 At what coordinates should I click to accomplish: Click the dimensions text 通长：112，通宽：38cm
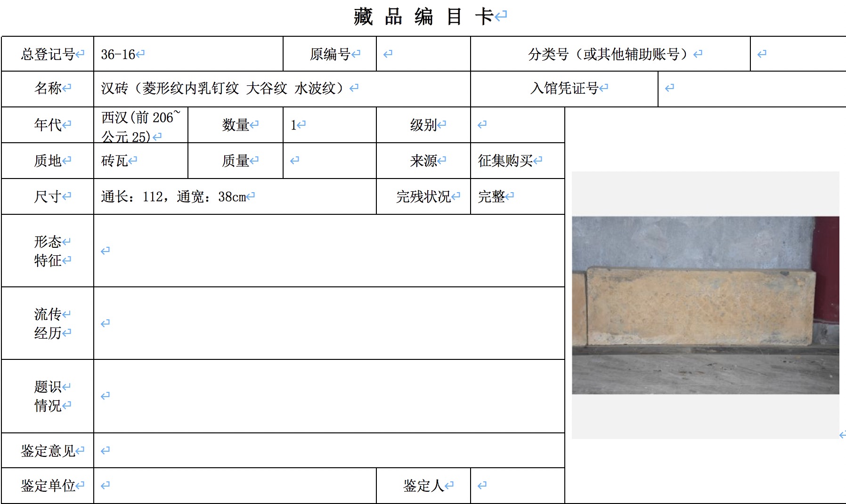point(173,196)
